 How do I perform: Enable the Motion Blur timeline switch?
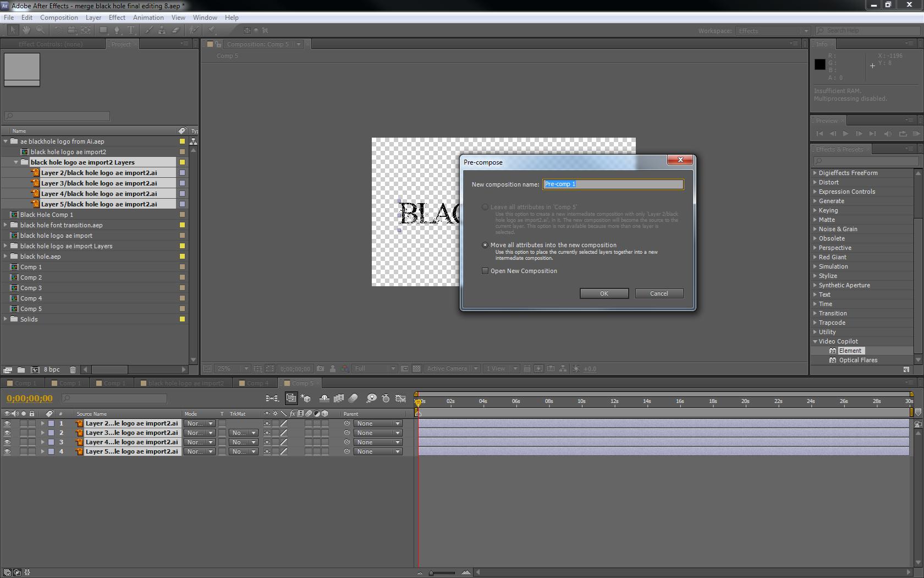click(353, 398)
